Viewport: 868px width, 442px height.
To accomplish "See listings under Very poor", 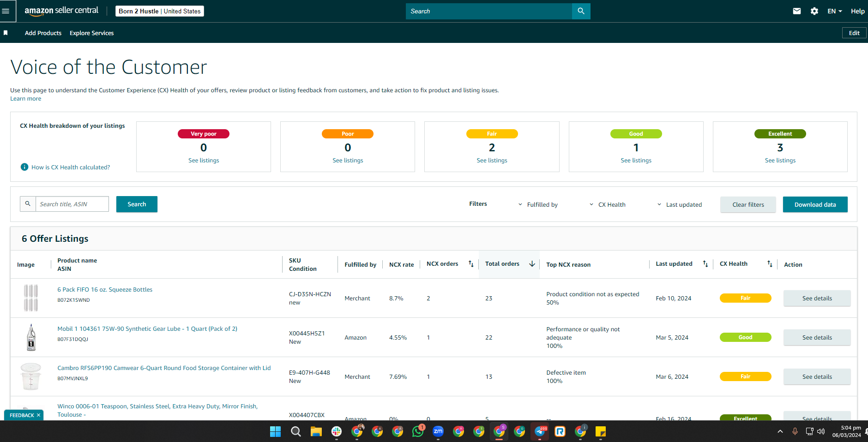I will pos(204,160).
